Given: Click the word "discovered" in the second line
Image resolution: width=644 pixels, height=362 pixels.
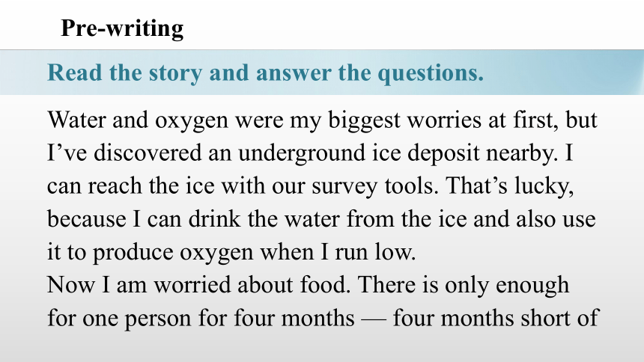Looking at the screenshot, I should click(148, 153).
